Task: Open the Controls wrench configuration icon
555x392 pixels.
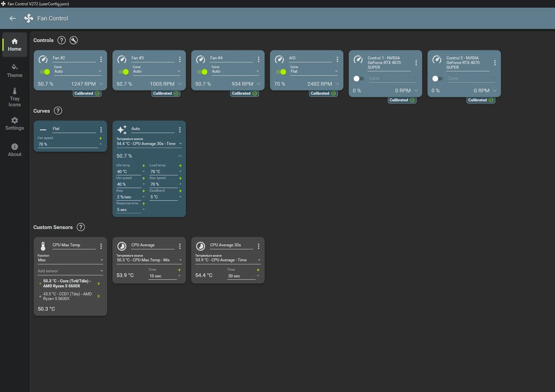Action: coord(74,40)
